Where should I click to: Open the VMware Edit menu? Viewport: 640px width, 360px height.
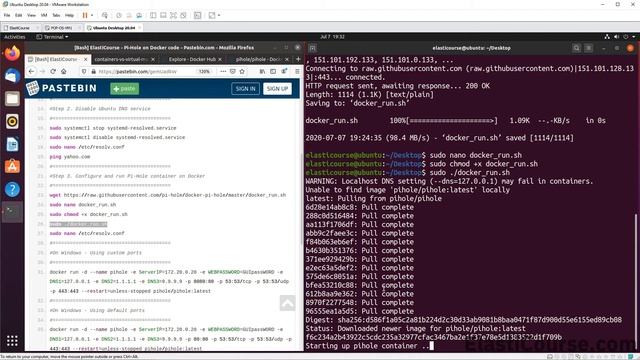click(19, 15)
